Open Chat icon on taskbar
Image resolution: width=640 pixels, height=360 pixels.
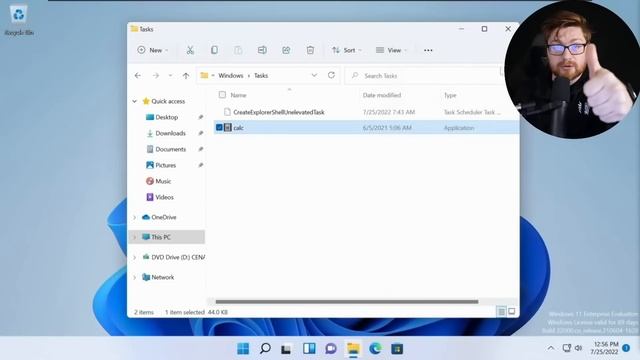tap(331, 349)
